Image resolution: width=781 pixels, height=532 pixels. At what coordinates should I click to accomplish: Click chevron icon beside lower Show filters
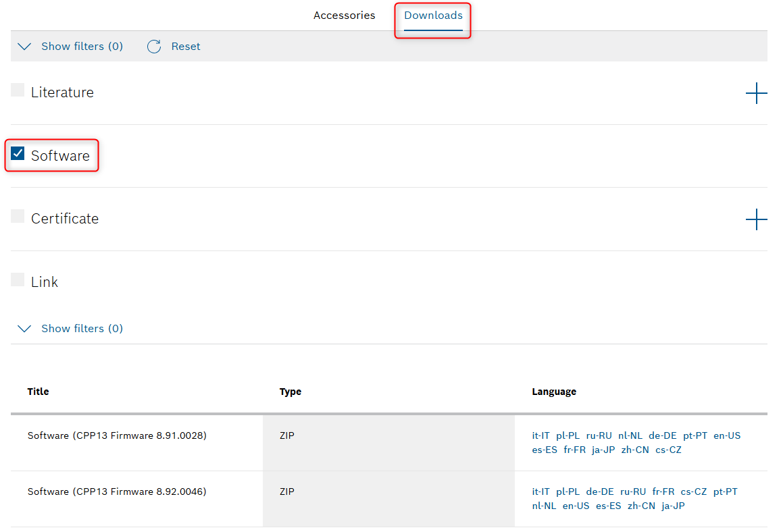click(24, 329)
